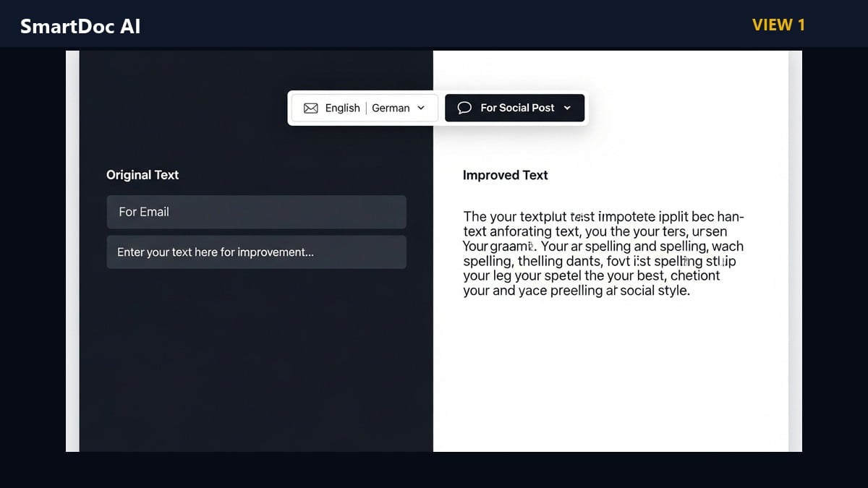The image size is (868, 488).
Task: Click the For Social Post button label
Action: pos(517,108)
